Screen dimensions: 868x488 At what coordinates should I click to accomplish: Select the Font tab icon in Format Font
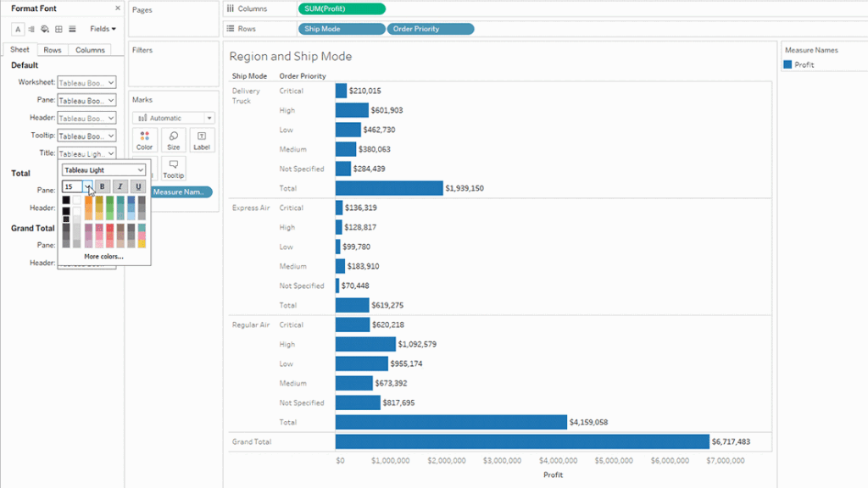(x=18, y=29)
